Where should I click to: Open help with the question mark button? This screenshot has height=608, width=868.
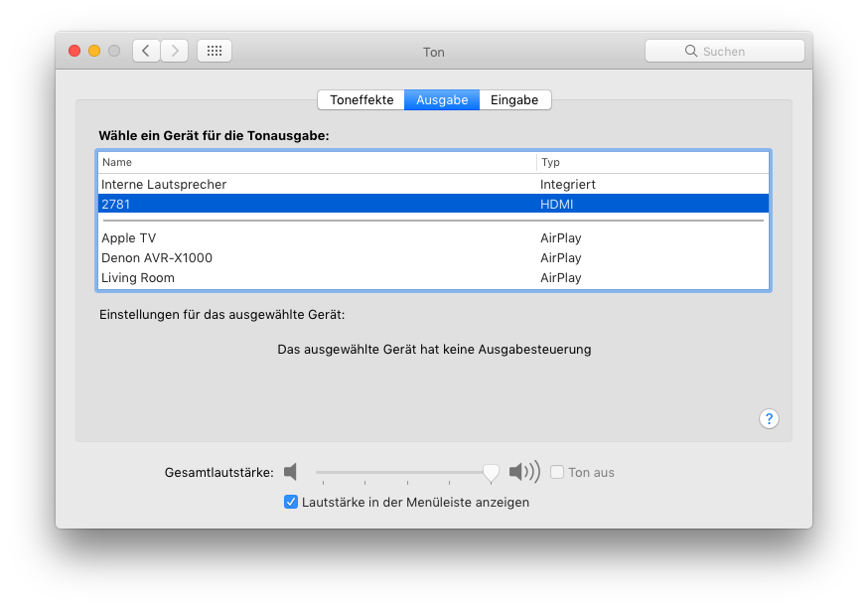[x=769, y=418]
